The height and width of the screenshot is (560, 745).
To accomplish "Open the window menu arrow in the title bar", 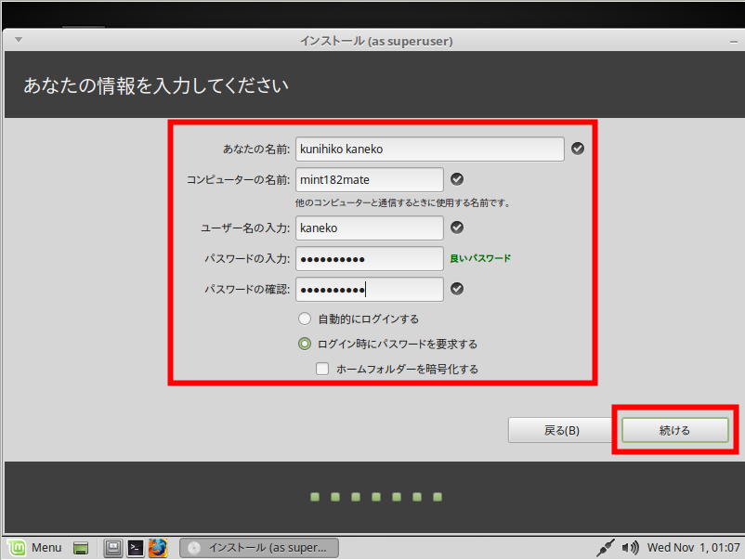I will [x=19, y=40].
